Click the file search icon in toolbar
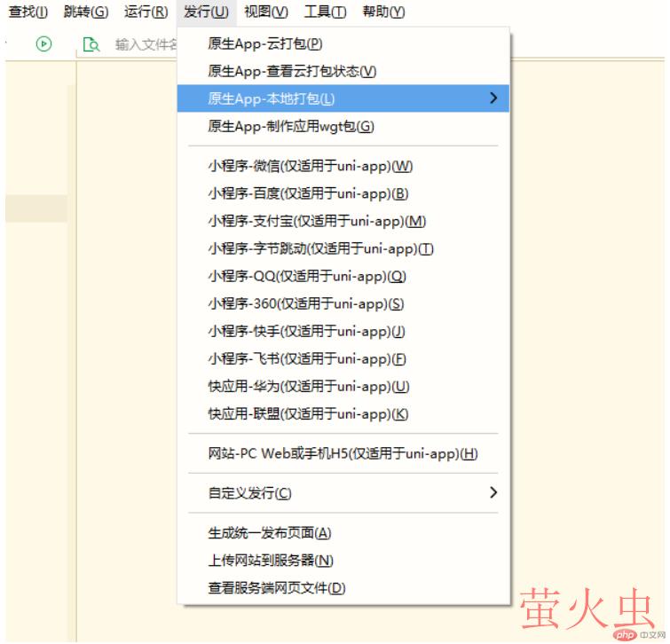670x644 pixels. click(91, 44)
